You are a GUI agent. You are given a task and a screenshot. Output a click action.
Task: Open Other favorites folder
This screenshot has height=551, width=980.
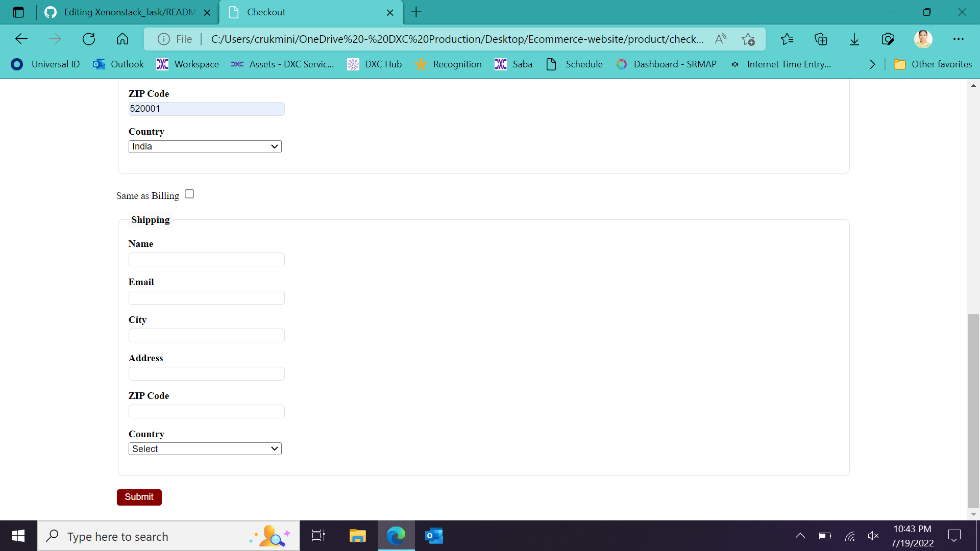[x=933, y=64]
